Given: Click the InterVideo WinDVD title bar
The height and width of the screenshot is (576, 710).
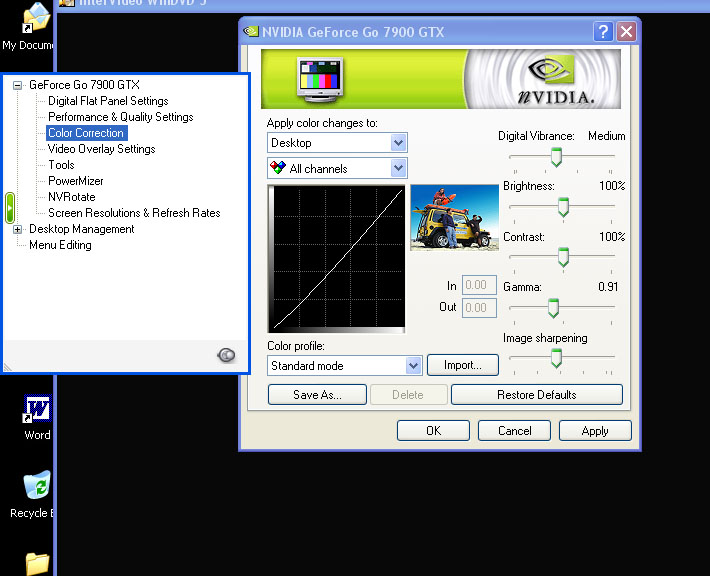Looking at the screenshot, I should pyautogui.click(x=383, y=4).
